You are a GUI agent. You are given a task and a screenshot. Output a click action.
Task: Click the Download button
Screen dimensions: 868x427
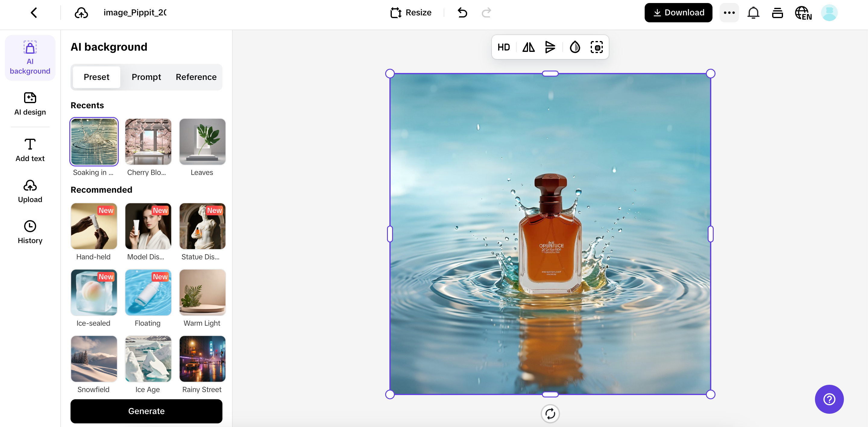click(x=678, y=12)
